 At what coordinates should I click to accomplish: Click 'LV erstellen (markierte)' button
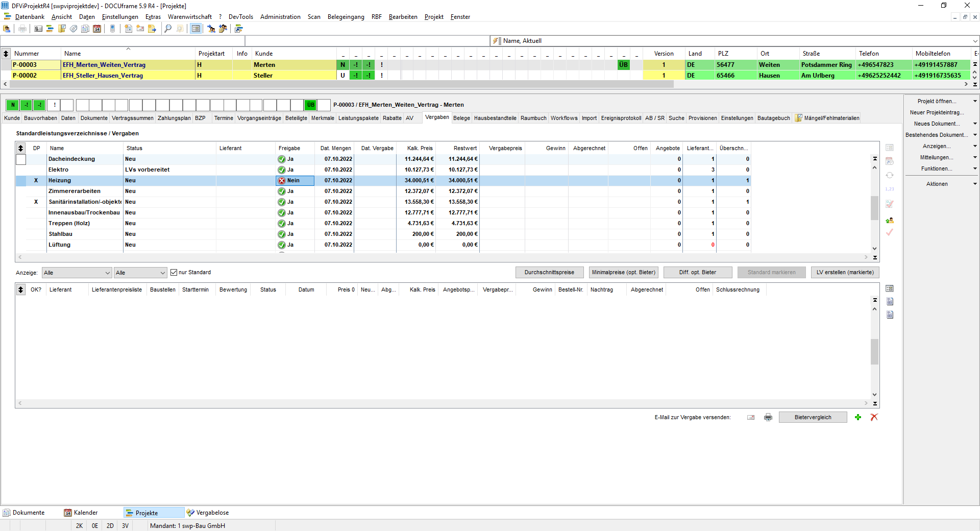845,272
